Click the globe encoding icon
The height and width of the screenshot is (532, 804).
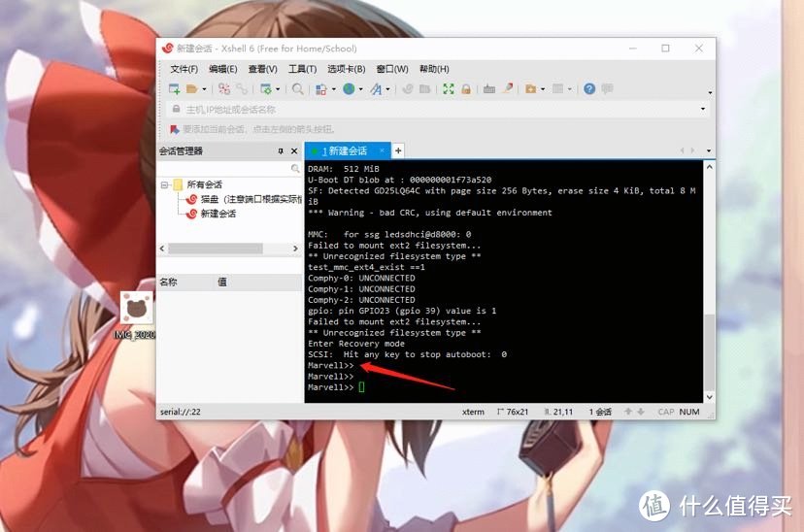(349, 88)
